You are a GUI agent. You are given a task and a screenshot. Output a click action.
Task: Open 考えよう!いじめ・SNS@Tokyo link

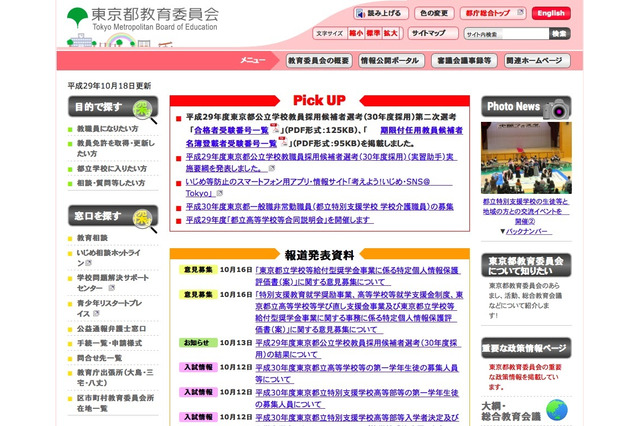click(319, 188)
